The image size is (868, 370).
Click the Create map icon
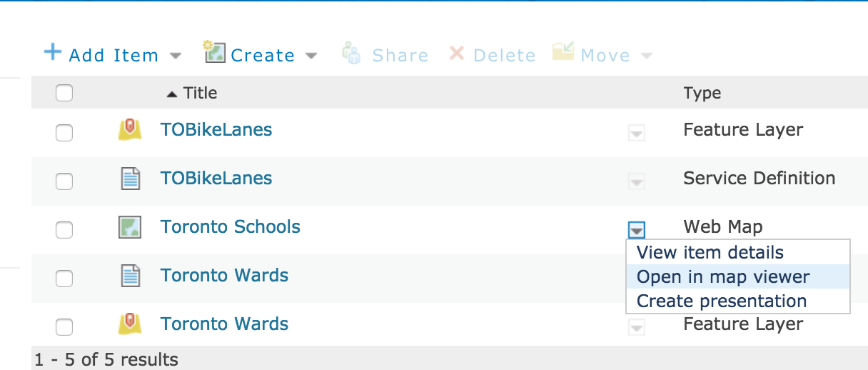214,52
